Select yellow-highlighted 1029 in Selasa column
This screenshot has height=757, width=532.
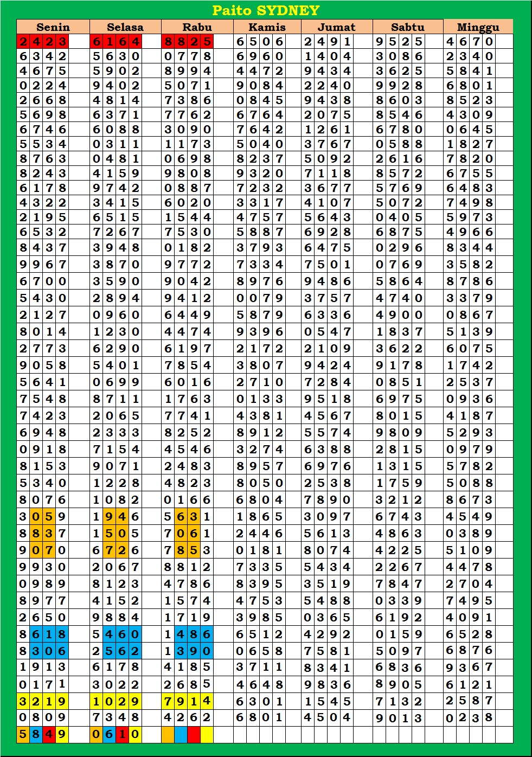[x=116, y=702]
